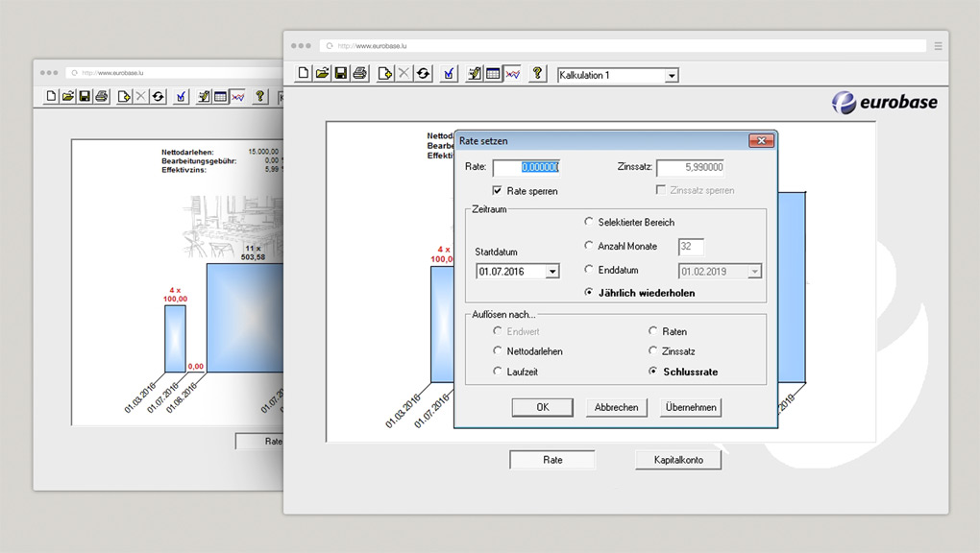Choose the 'Nettodarlehen' radio button
The width and height of the screenshot is (980, 553).
click(498, 351)
